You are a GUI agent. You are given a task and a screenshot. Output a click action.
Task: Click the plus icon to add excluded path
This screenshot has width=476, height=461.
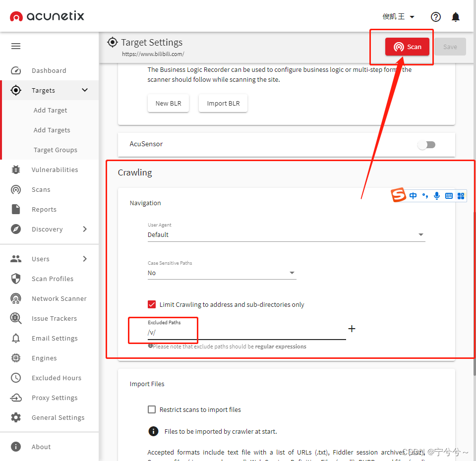click(x=352, y=329)
